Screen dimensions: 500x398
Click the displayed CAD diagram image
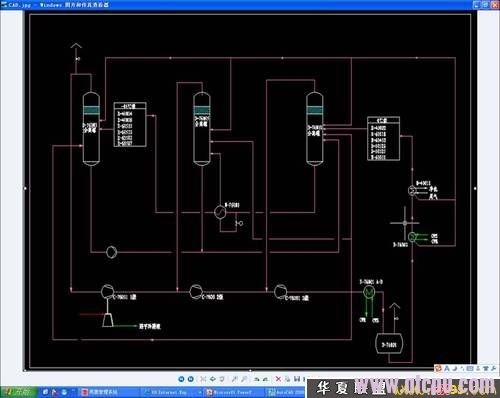point(250,191)
